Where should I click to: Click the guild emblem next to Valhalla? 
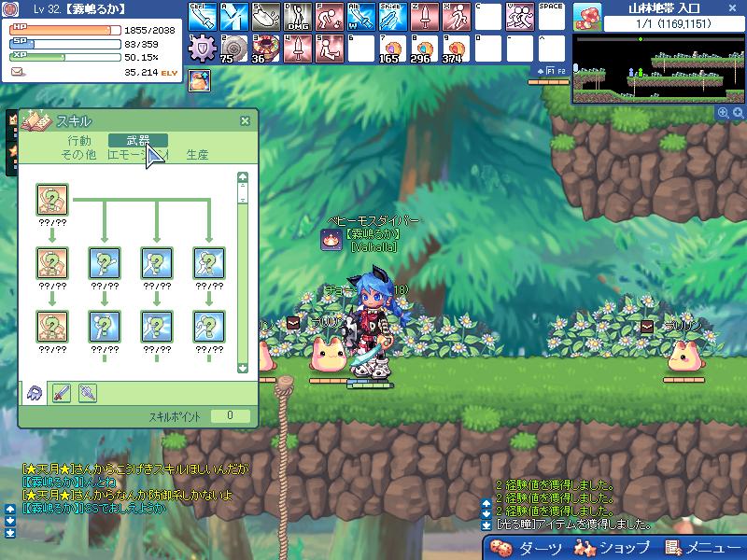click(331, 239)
